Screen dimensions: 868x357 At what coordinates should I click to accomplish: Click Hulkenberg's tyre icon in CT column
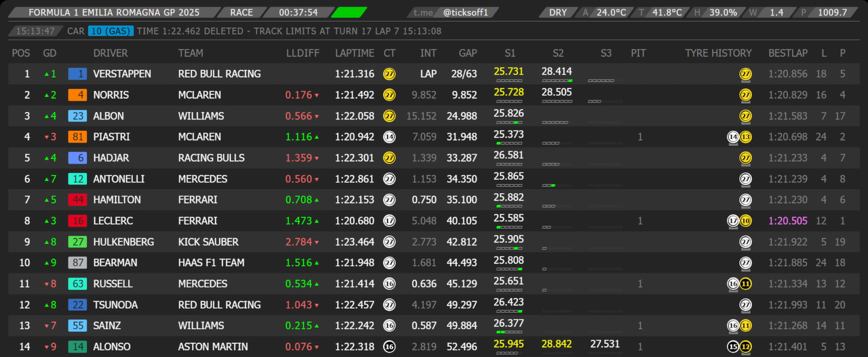(x=389, y=242)
